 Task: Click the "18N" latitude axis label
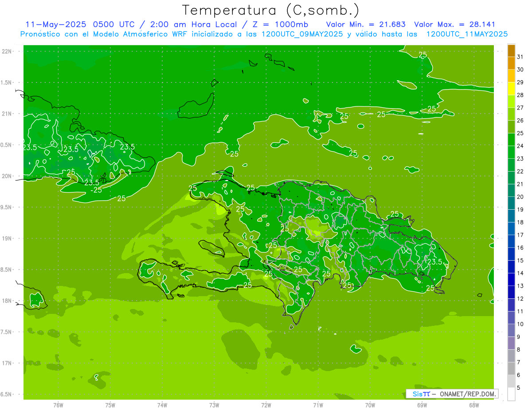[7, 301]
